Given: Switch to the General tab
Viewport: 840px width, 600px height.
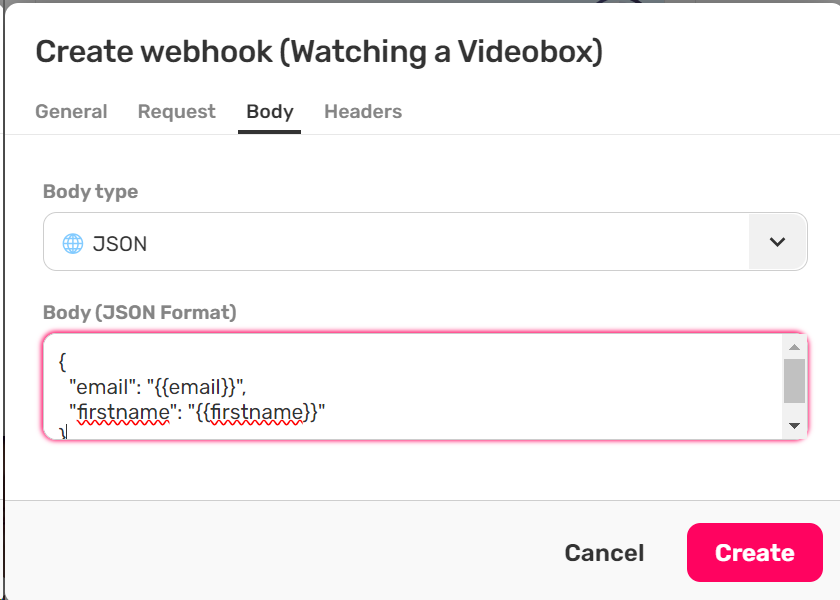Looking at the screenshot, I should [x=71, y=112].
